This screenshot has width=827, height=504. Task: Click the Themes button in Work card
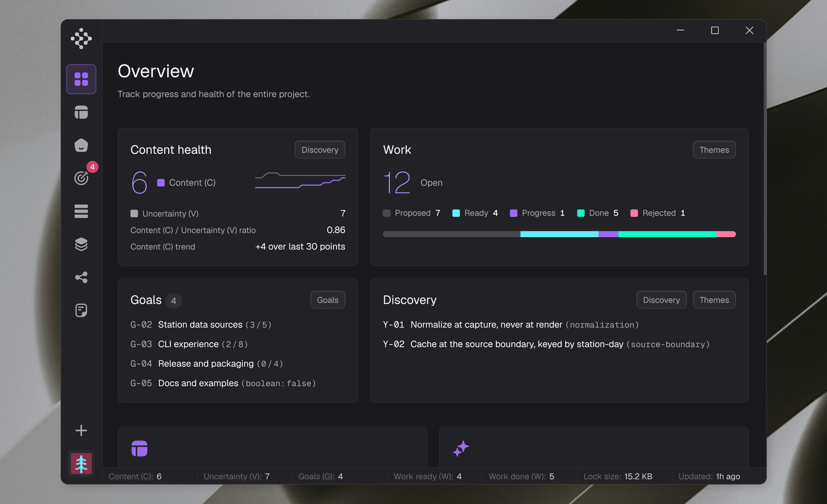click(714, 150)
